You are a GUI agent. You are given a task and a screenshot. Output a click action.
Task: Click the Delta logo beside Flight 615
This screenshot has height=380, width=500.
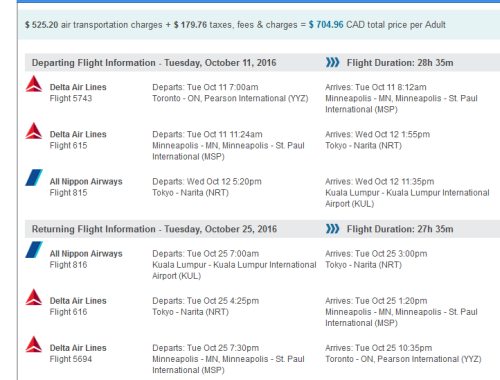coord(34,131)
